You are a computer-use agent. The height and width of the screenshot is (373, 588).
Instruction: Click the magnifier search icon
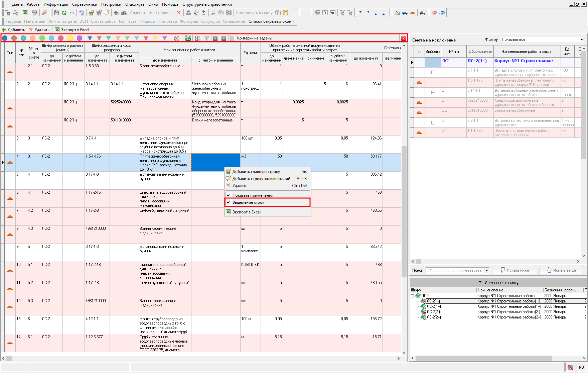44,13
